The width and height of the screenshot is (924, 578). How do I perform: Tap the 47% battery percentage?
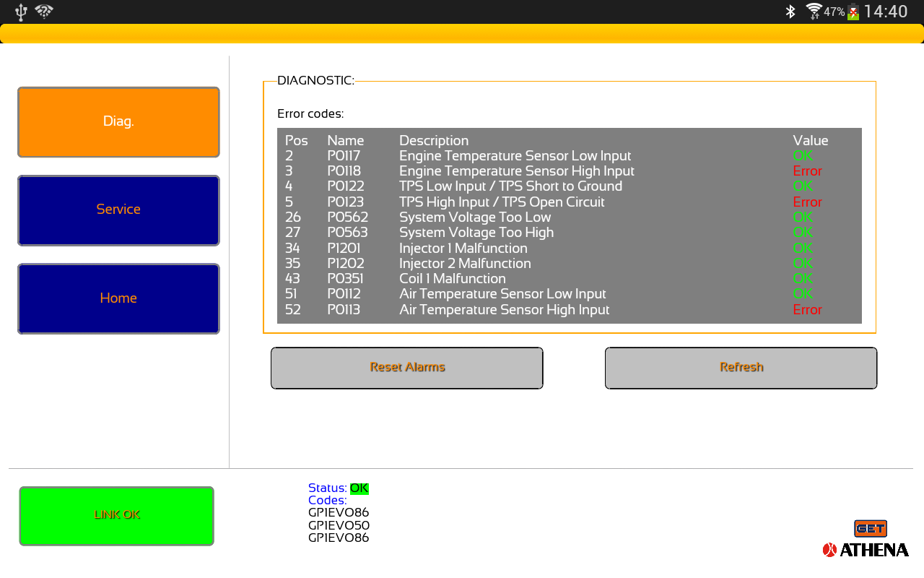834,12
